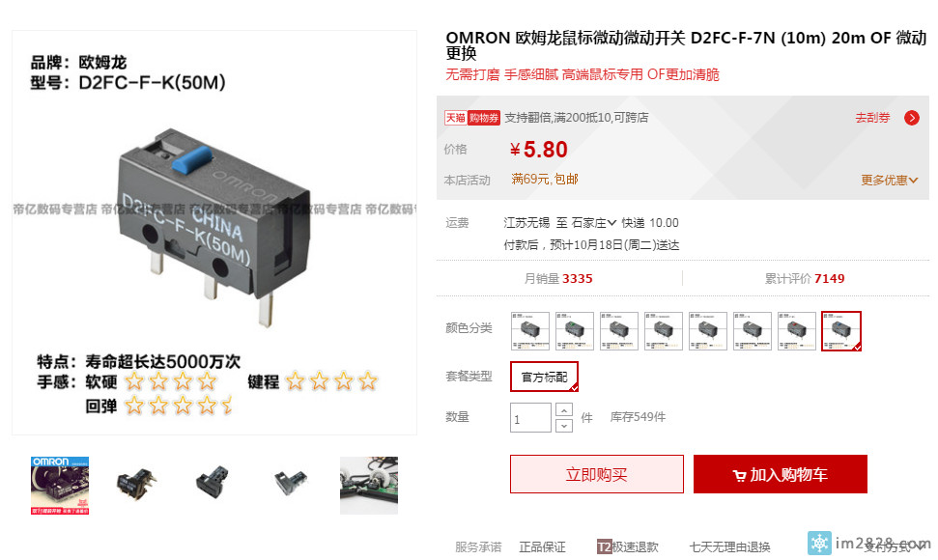
Task: Click the 天猫 购物券 badge
Action: [472, 118]
